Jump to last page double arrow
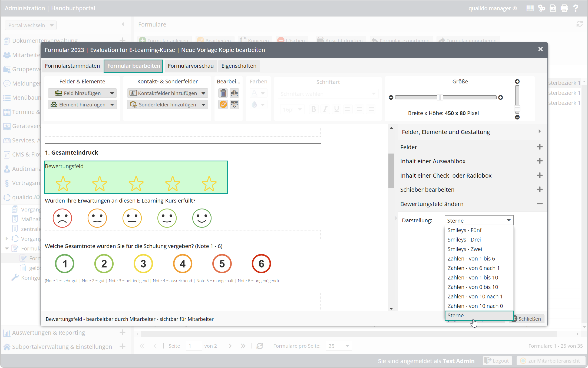The height and width of the screenshot is (368, 588). coord(243,346)
